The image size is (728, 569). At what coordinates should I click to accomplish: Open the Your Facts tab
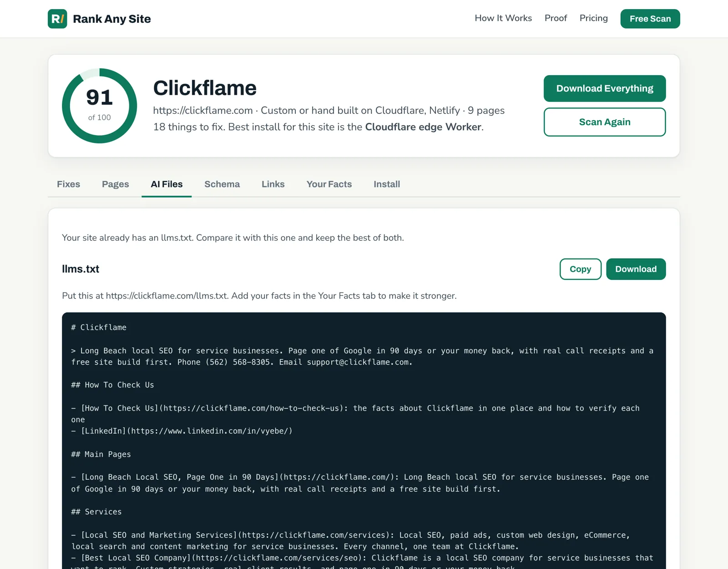[329, 184]
